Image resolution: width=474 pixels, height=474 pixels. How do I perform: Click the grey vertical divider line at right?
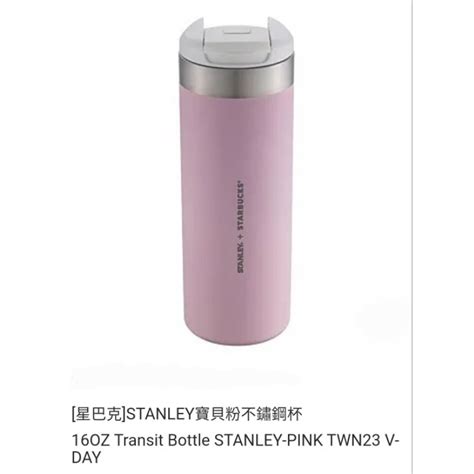pos(412,237)
